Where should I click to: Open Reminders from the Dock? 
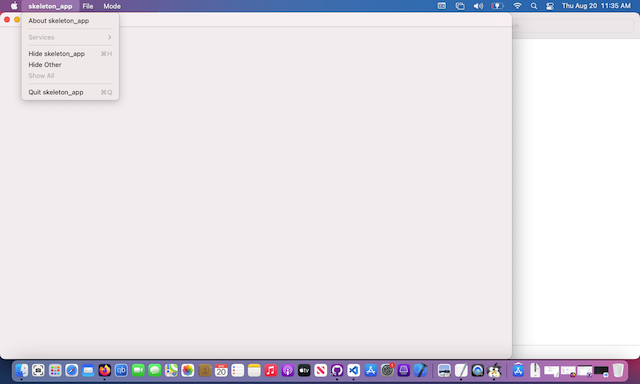point(238,371)
